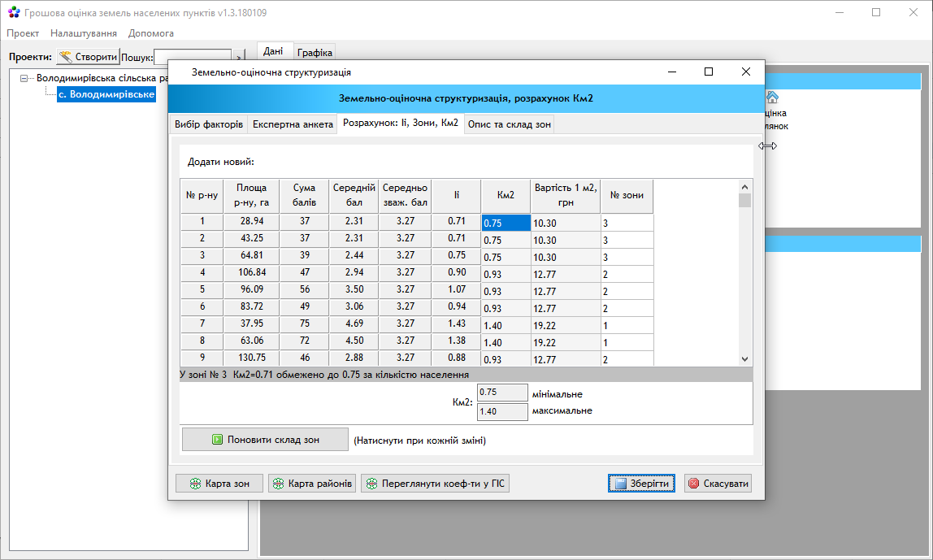Open the Карта зон map button
This screenshot has width=933, height=560.
(219, 484)
